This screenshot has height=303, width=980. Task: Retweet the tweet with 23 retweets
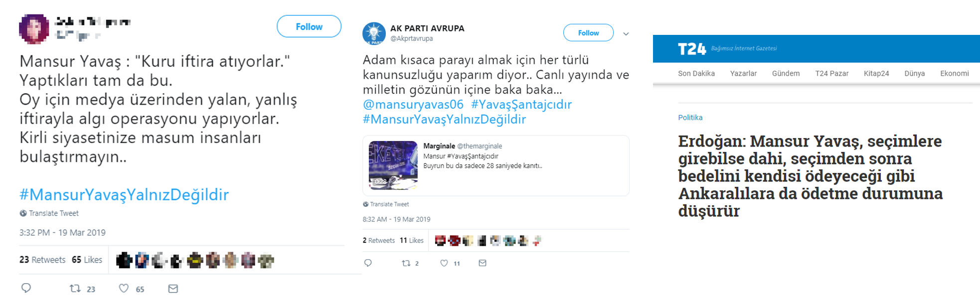coord(75,289)
